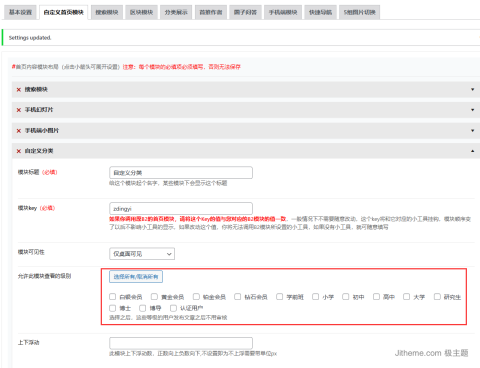Delete the 搜索模块 row using its red X
Screen dimensions: 480x368
tap(19, 90)
